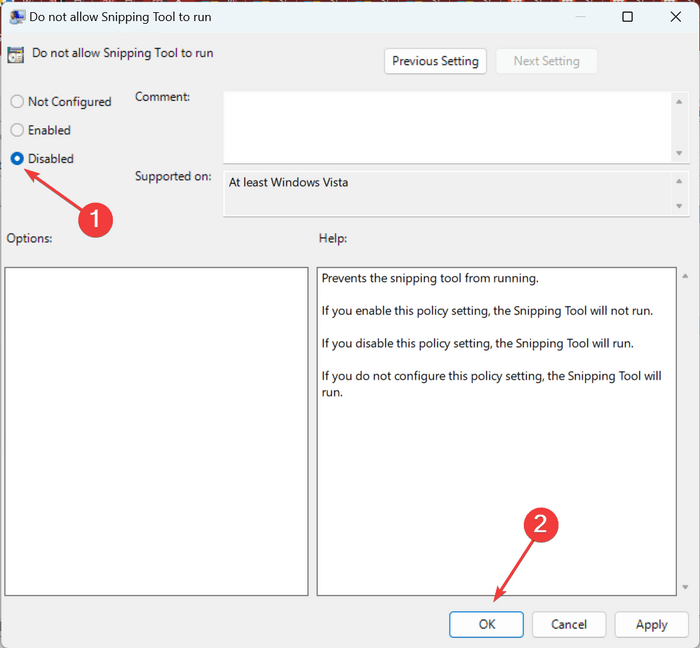This screenshot has width=700, height=648.
Task: Click the policy icon in the title bar
Action: [x=17, y=17]
